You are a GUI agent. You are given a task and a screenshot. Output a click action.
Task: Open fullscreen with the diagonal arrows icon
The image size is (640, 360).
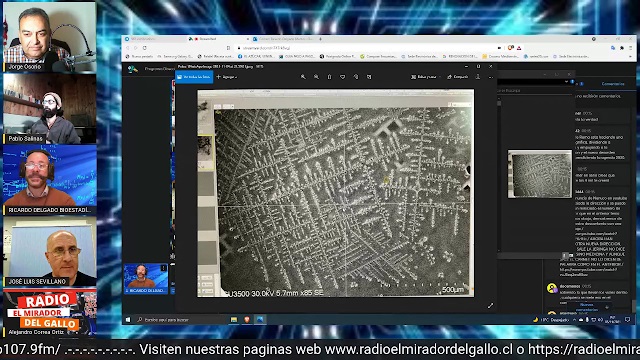(490, 305)
